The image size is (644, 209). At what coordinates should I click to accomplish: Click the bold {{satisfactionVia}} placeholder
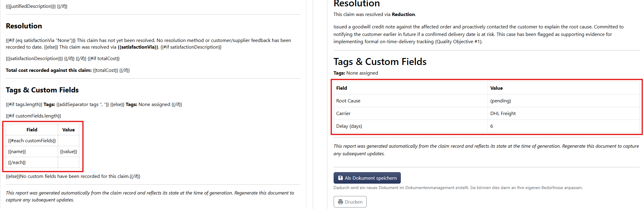tap(138, 47)
